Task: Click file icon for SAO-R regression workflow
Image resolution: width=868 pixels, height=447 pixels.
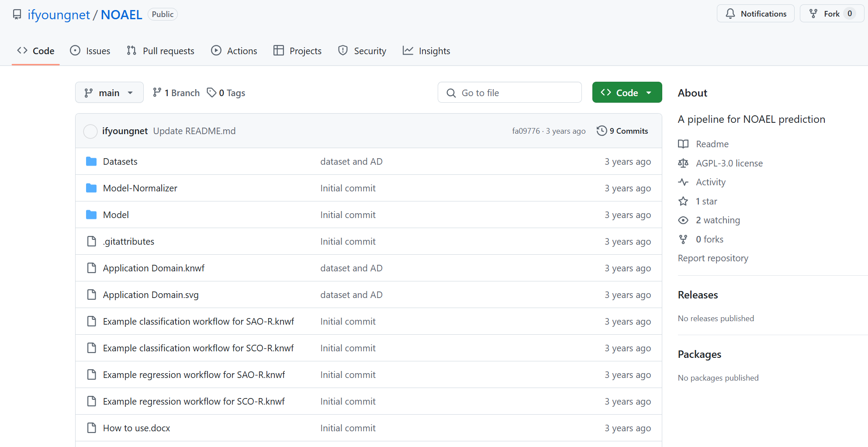Action: pos(91,374)
